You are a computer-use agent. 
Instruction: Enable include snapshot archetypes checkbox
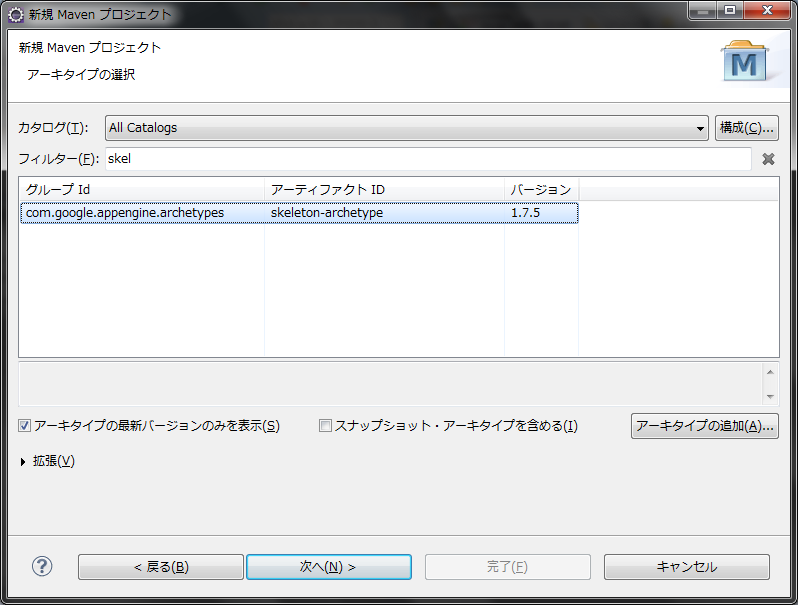click(x=325, y=425)
